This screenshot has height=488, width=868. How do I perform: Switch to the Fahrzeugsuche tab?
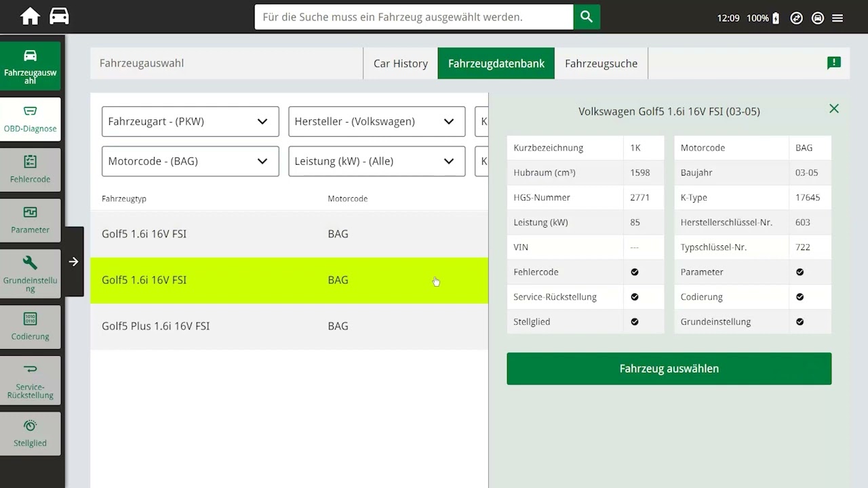click(601, 63)
